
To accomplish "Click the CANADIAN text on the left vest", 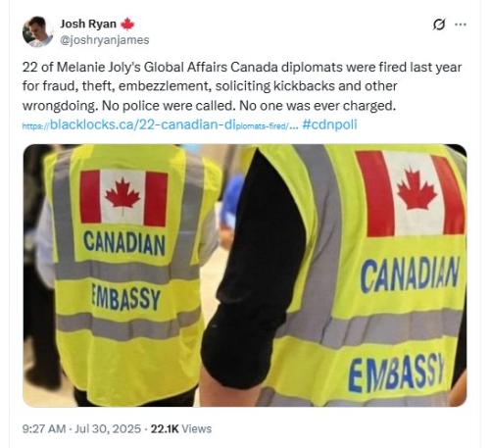I will point(124,244).
